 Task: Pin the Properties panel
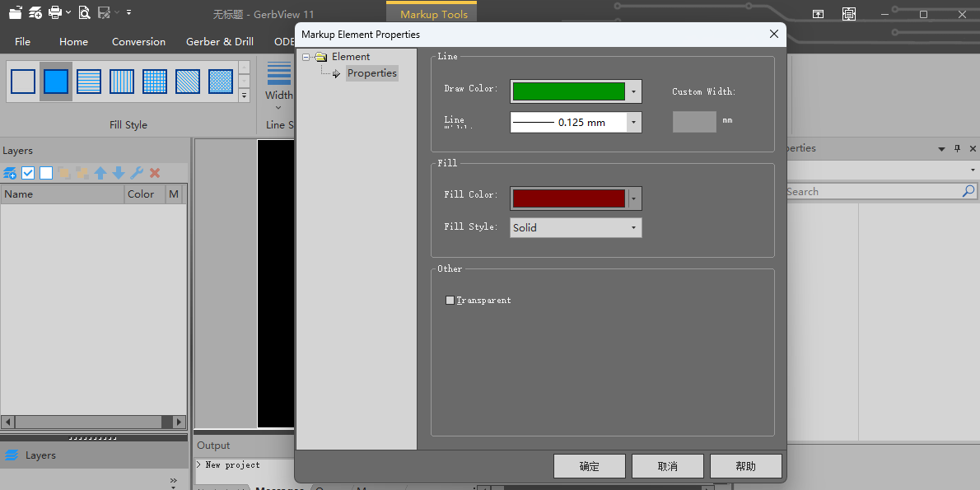957,149
